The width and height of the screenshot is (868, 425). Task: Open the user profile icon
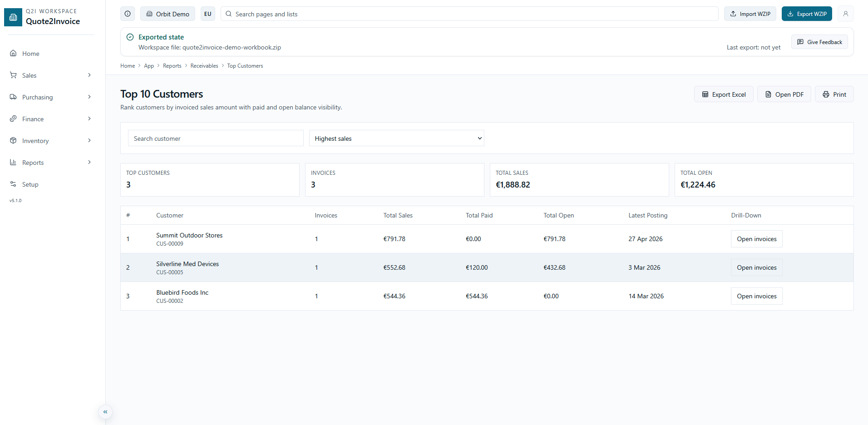pos(845,14)
